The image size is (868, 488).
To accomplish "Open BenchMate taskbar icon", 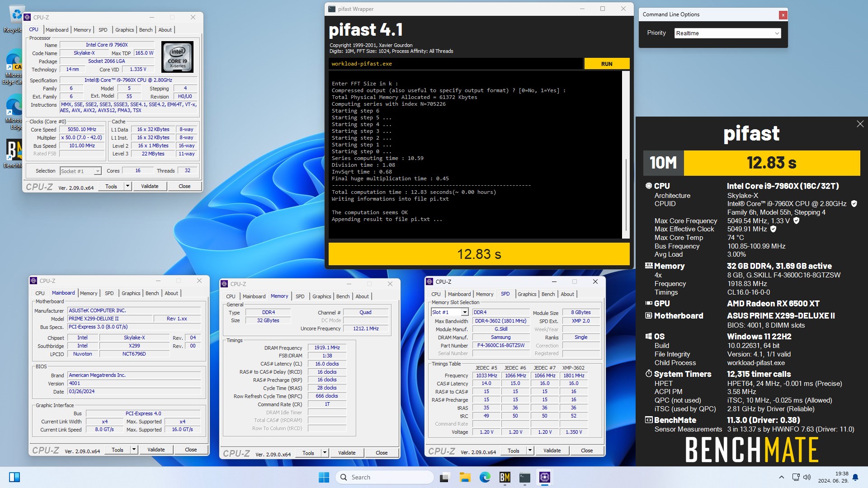I will tap(505, 477).
